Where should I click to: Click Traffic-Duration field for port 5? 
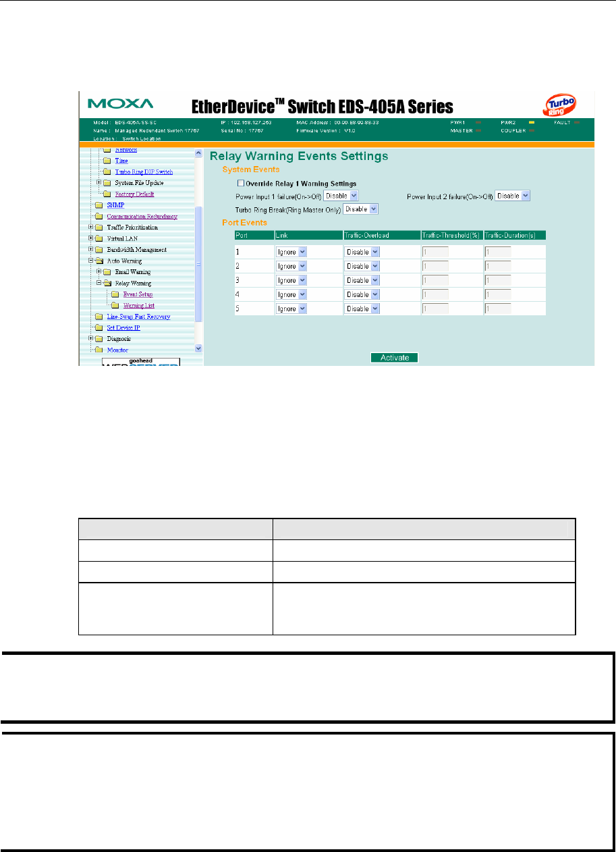pos(498,309)
